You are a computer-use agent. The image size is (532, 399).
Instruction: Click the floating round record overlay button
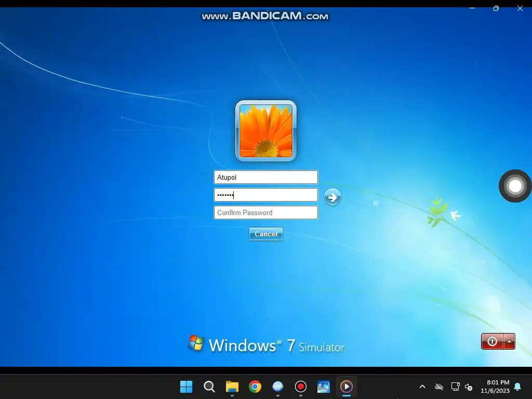[515, 186]
